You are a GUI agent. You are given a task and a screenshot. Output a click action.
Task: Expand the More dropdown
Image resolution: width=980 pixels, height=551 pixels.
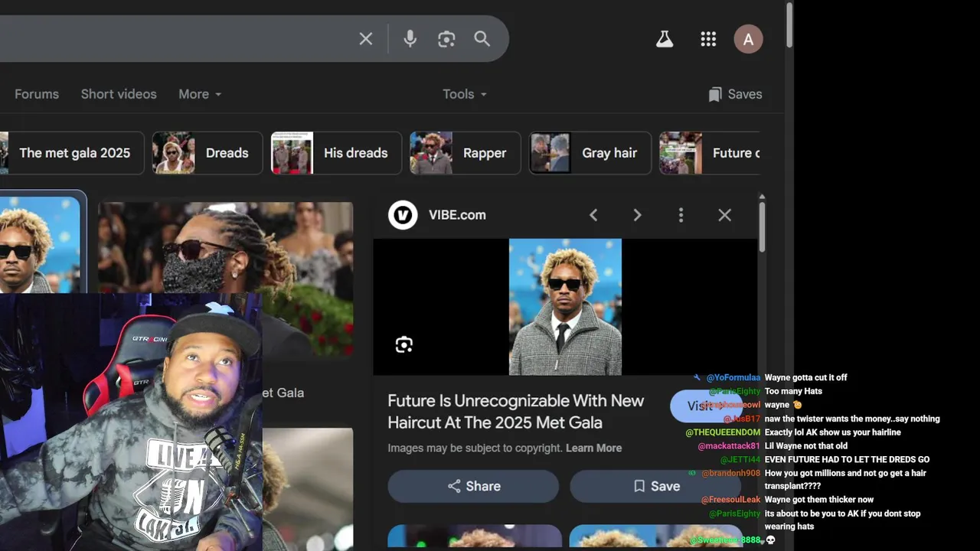click(x=200, y=94)
